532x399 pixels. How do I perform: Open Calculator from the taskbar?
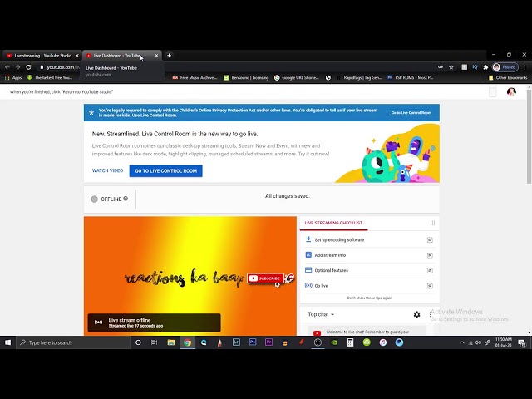pyautogui.click(x=350, y=342)
